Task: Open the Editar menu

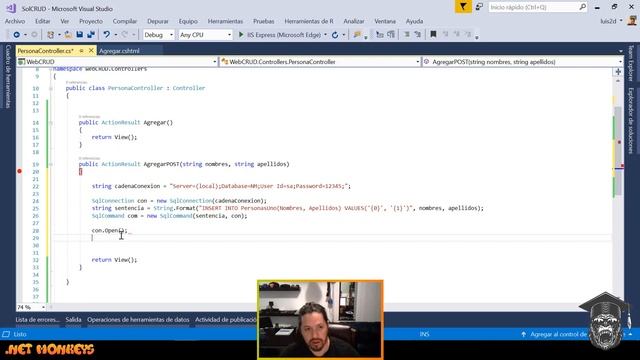Action: [x=42, y=21]
